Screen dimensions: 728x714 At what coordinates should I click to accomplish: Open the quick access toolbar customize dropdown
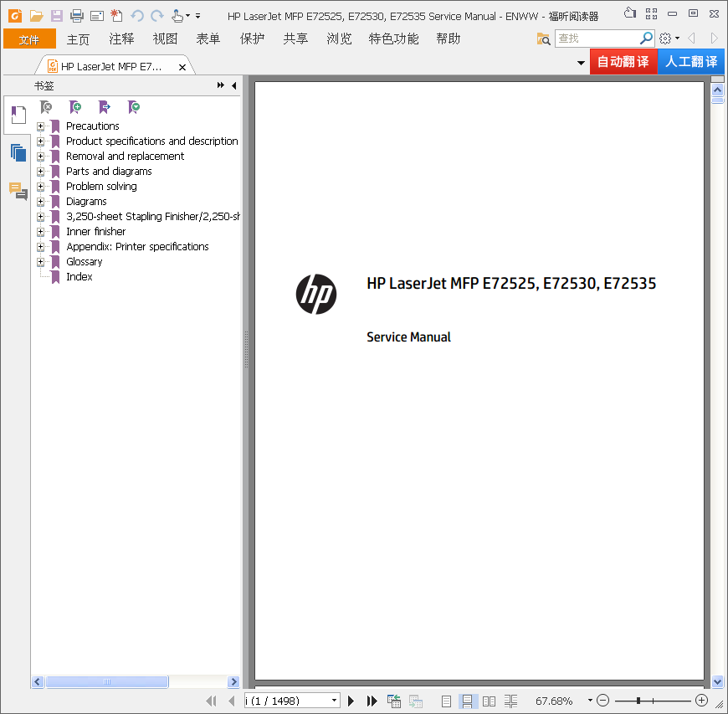click(197, 16)
